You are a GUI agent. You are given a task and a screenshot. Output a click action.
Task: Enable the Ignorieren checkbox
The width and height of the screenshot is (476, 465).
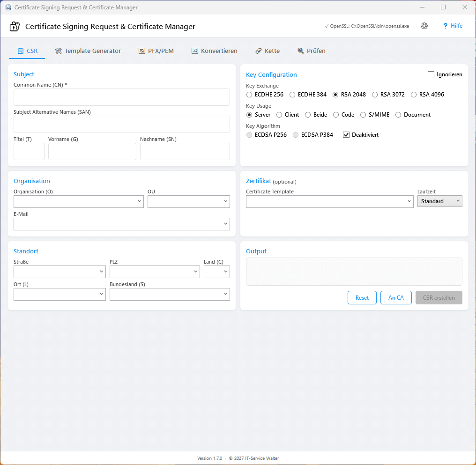pos(431,74)
